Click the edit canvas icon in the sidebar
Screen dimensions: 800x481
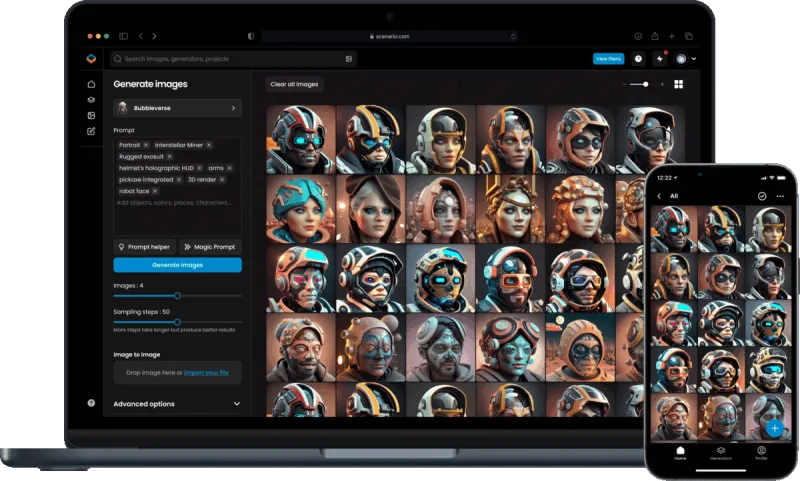click(91, 131)
